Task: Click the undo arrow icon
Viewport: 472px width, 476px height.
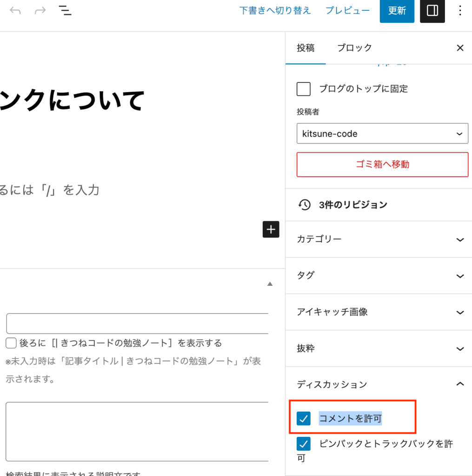Action: click(15, 11)
